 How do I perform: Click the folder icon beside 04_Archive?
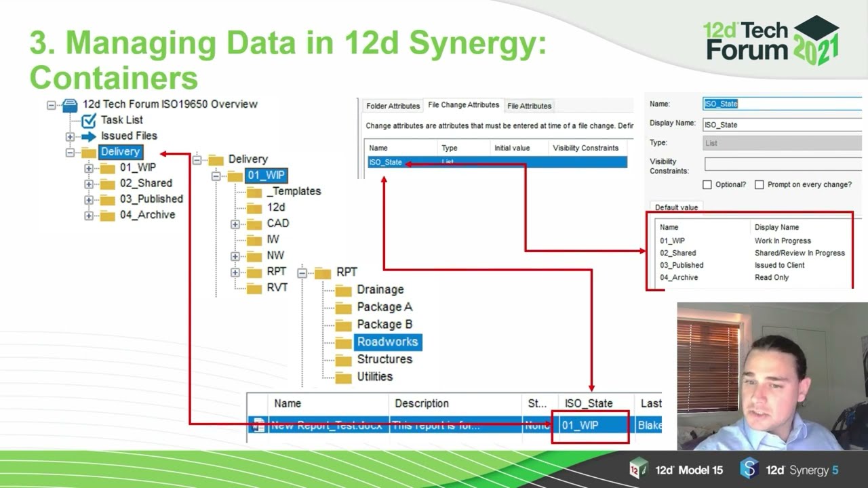(107, 216)
